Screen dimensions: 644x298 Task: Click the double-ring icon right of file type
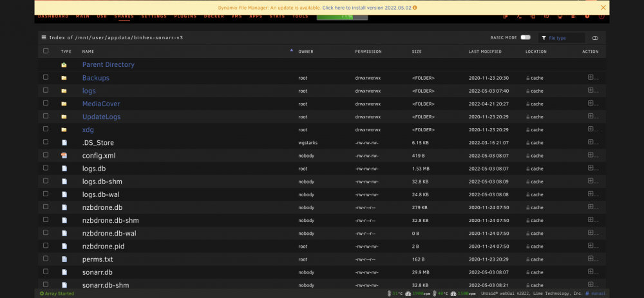(x=595, y=38)
